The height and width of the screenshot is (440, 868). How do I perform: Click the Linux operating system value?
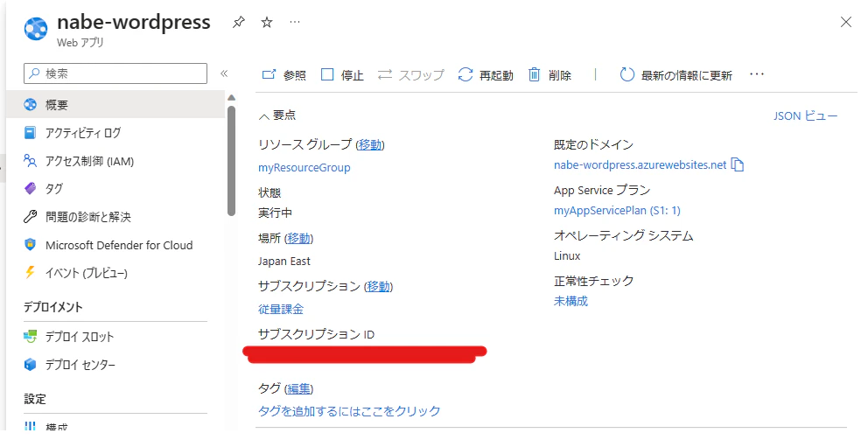pos(567,256)
